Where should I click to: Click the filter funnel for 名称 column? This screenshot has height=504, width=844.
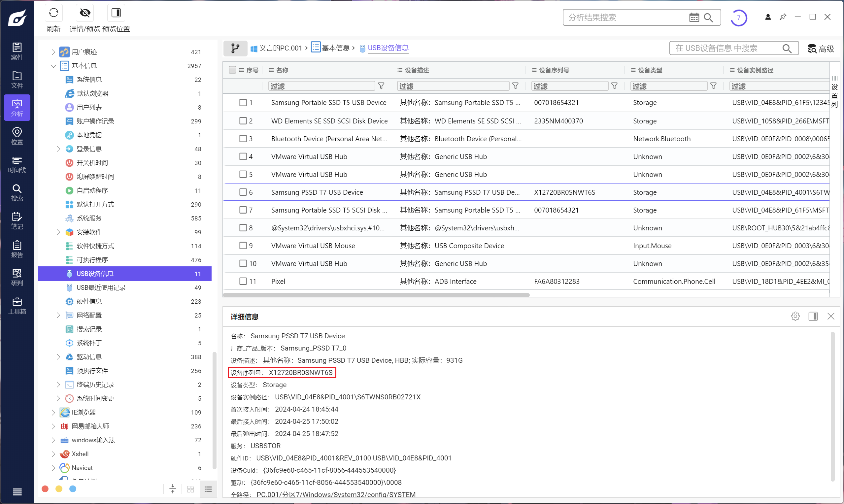coord(381,86)
